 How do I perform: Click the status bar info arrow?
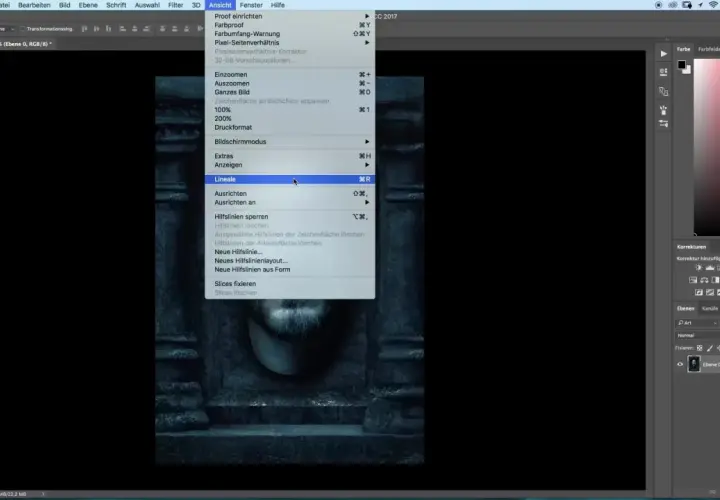(x=43, y=494)
